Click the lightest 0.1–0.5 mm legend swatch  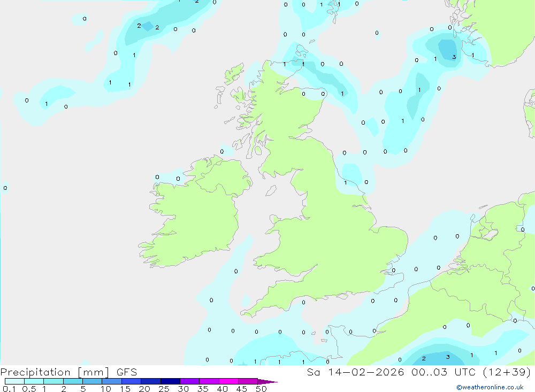coord(14,381)
